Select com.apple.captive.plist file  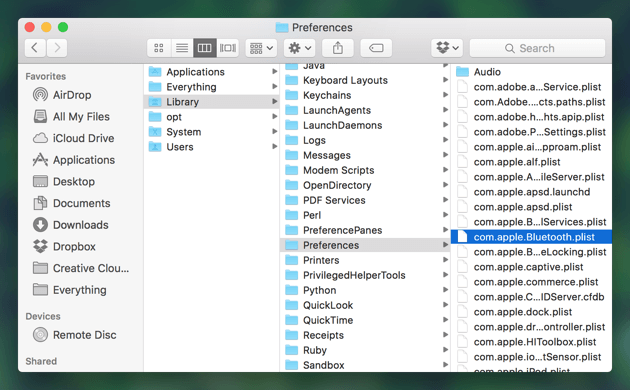coord(532,267)
